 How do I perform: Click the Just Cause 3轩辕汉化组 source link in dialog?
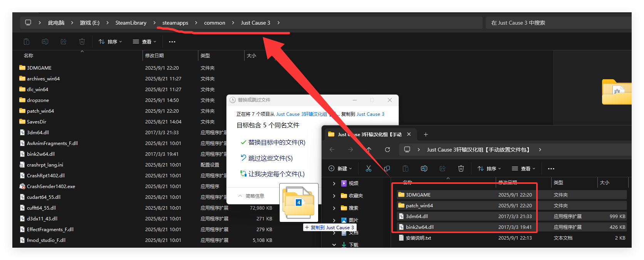point(302,114)
